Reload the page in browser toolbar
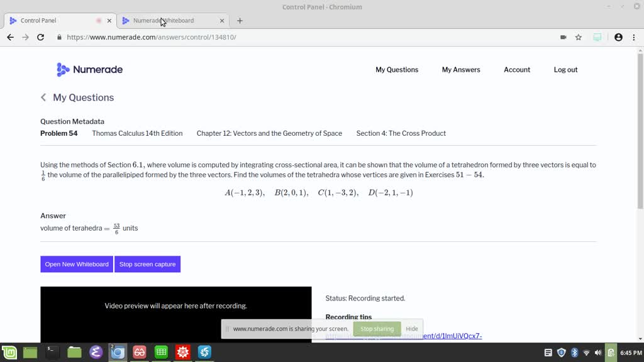The height and width of the screenshot is (362, 644). pos(40,37)
